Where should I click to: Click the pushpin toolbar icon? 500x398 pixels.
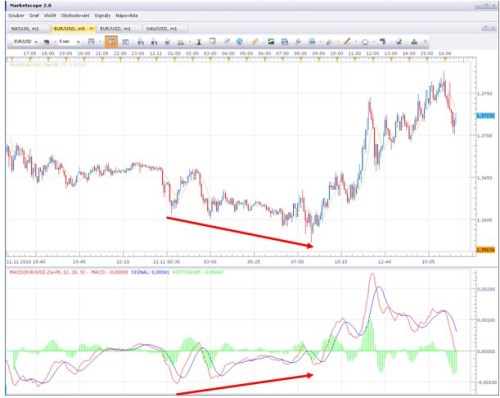(x=298, y=42)
